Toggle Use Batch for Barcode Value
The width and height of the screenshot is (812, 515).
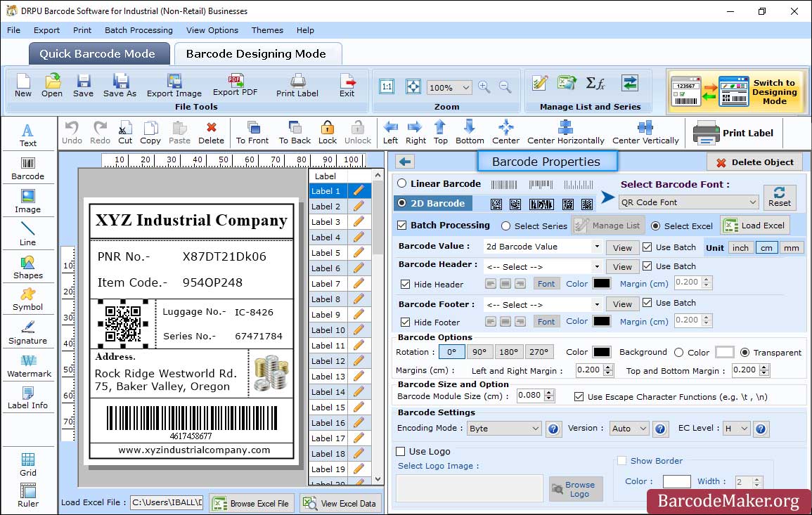point(647,247)
